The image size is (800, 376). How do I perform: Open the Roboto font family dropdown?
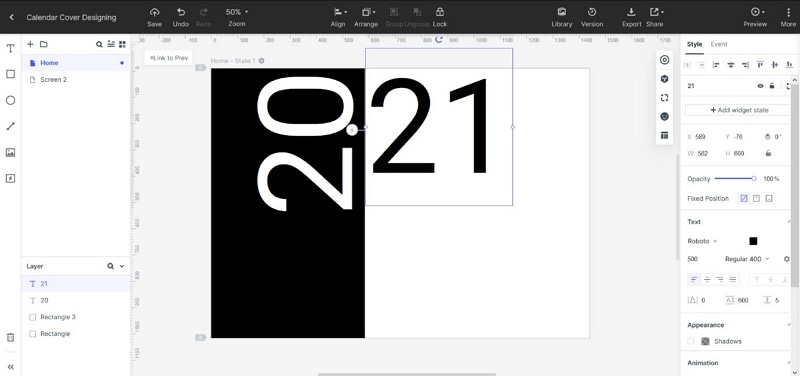702,241
